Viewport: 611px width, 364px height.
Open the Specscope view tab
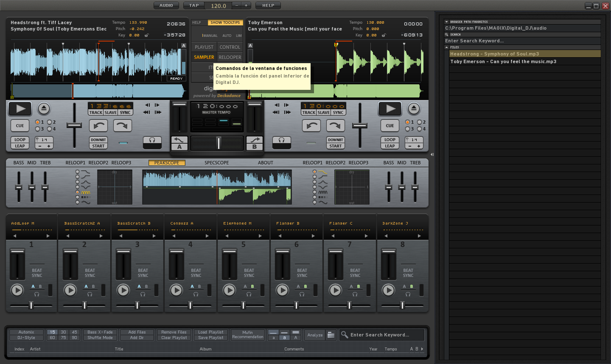coord(216,163)
